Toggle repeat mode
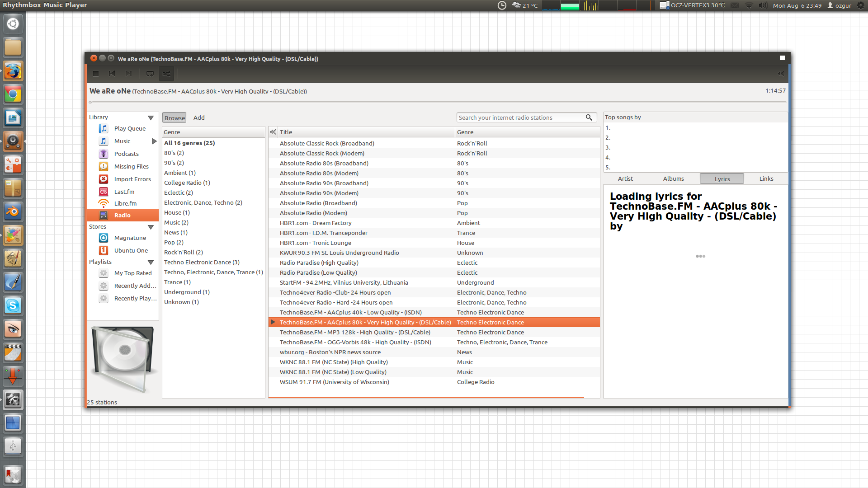Screen dimensions: 868x488 pos(150,74)
